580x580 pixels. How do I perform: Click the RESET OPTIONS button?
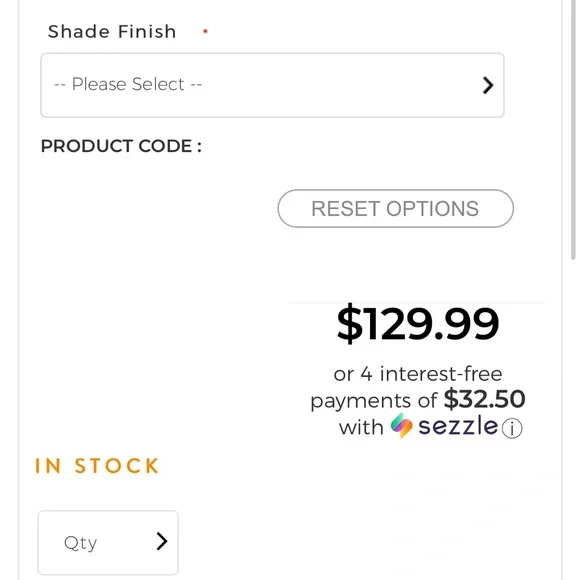(395, 208)
